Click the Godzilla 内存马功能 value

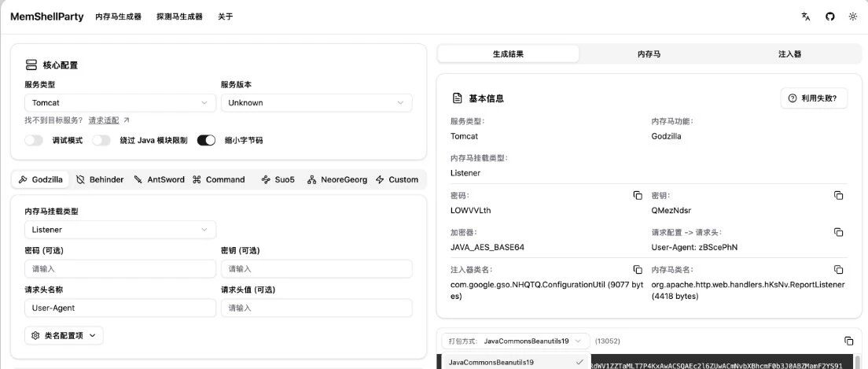coord(667,136)
